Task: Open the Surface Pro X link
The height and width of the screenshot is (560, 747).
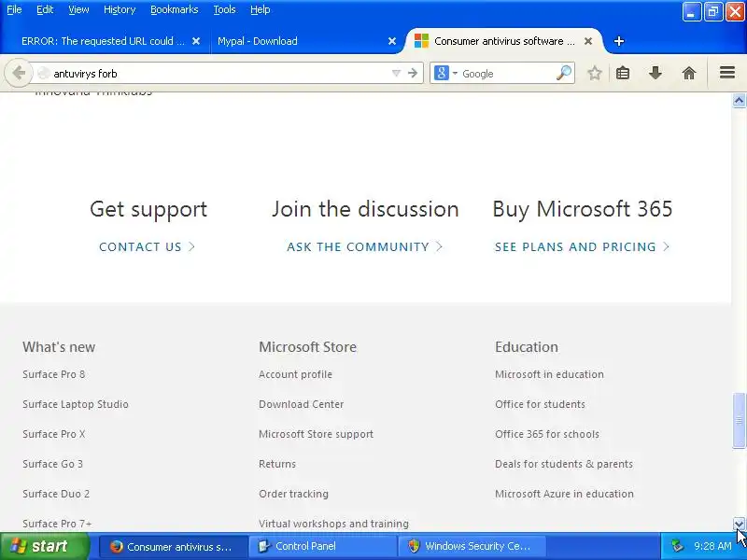Action: (54, 434)
